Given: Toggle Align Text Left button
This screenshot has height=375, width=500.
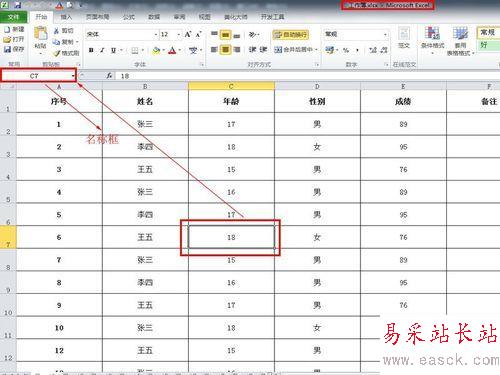Looking at the screenshot, I should click(x=214, y=50).
